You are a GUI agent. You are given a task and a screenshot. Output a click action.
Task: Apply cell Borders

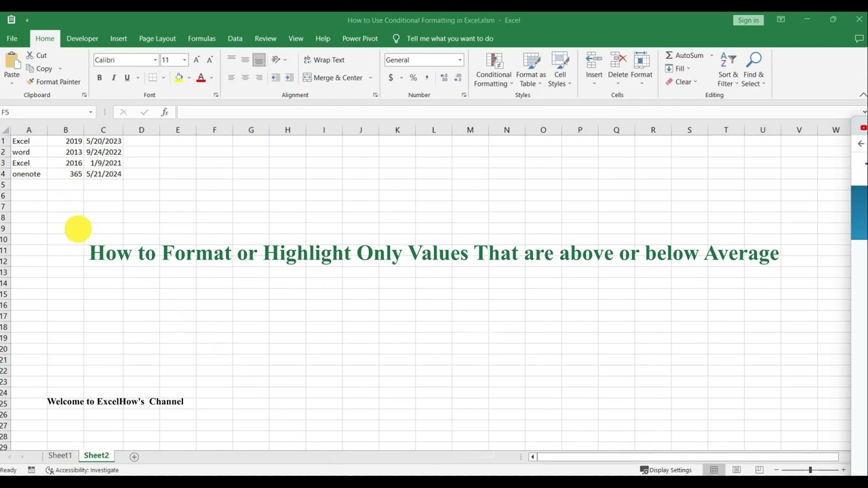(x=153, y=78)
